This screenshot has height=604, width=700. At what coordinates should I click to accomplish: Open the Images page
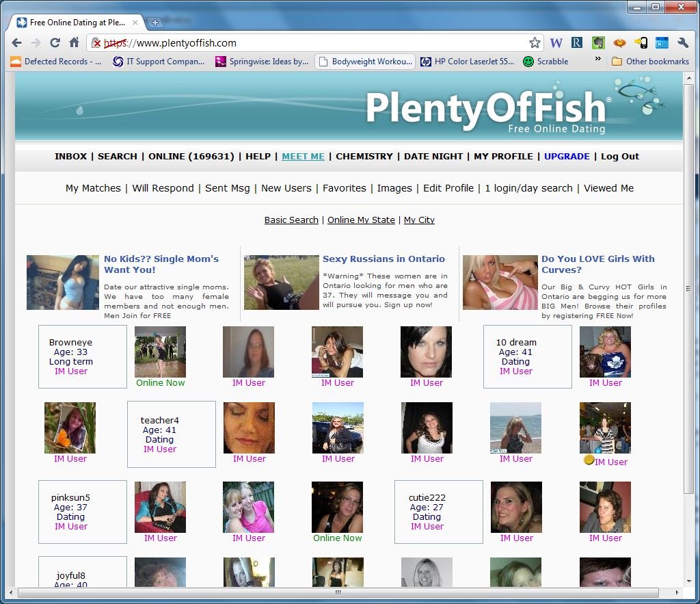394,188
